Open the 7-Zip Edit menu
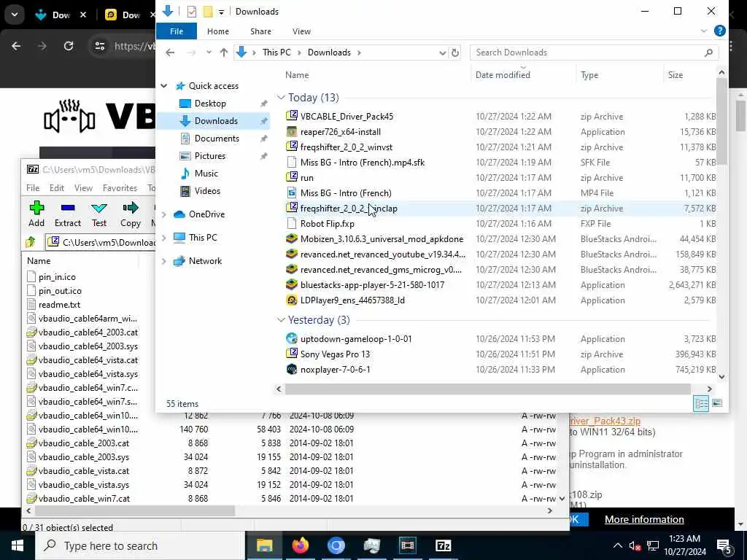The width and height of the screenshot is (747, 560). click(x=57, y=187)
